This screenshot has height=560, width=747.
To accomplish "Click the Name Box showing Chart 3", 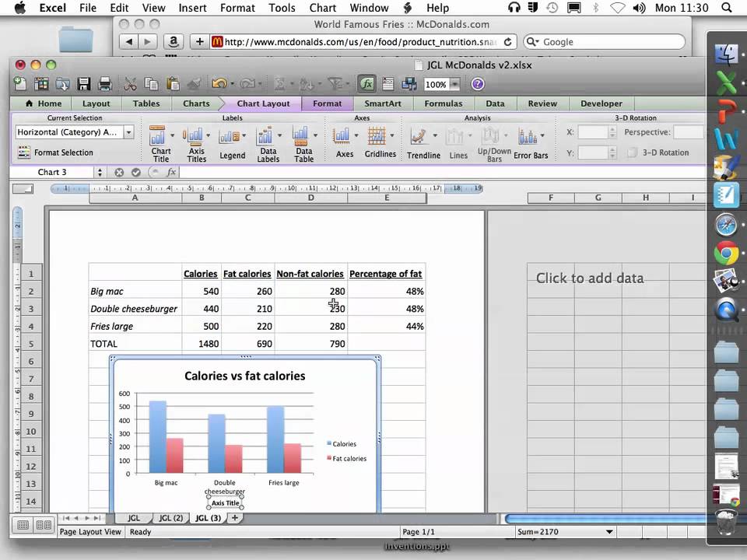I will point(52,173).
